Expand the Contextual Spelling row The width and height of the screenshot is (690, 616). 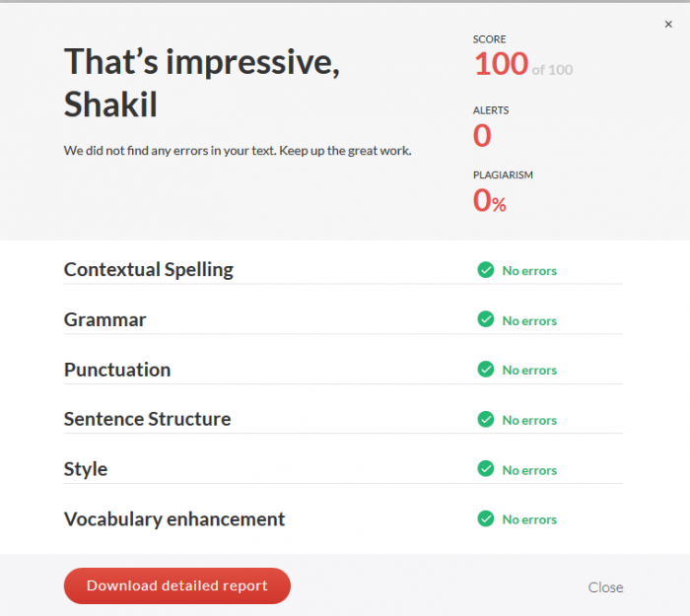pos(149,269)
